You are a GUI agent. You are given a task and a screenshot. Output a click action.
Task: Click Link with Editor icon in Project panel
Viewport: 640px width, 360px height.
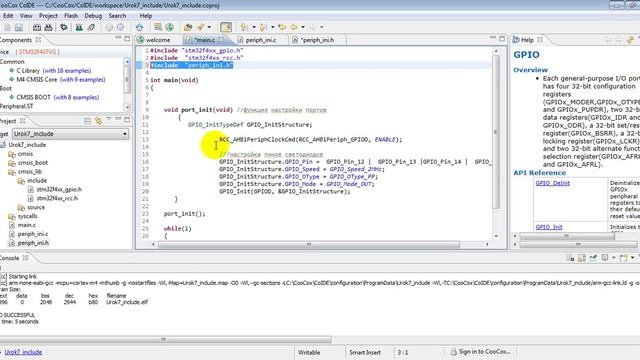(x=98, y=120)
